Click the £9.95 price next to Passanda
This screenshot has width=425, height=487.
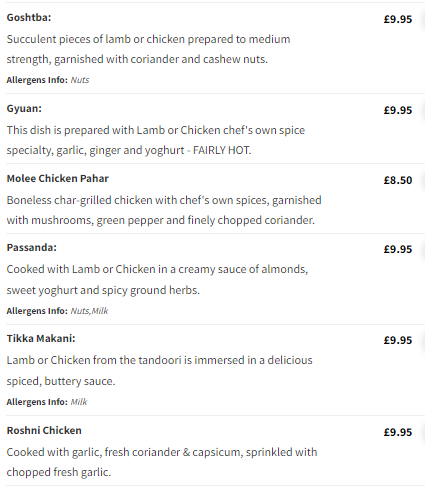pyautogui.click(x=398, y=249)
